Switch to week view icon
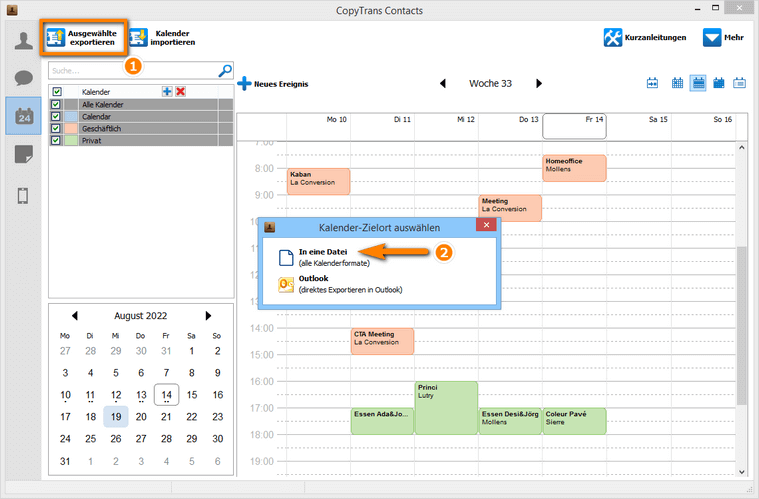The height and width of the screenshot is (499, 759). [x=698, y=83]
